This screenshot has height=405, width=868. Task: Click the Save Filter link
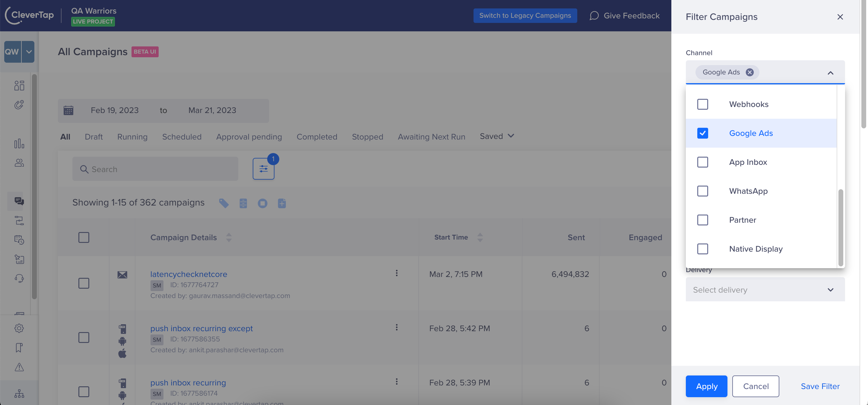[820, 386]
